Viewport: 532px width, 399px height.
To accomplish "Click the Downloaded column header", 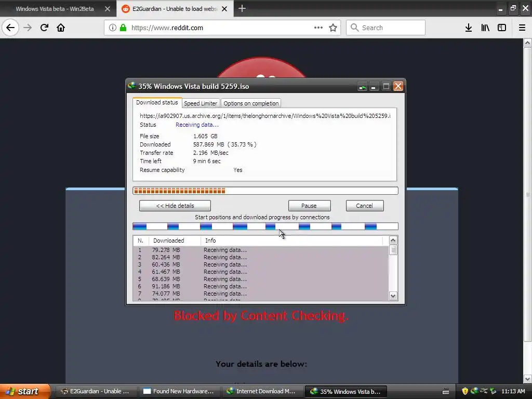I will point(175,241).
